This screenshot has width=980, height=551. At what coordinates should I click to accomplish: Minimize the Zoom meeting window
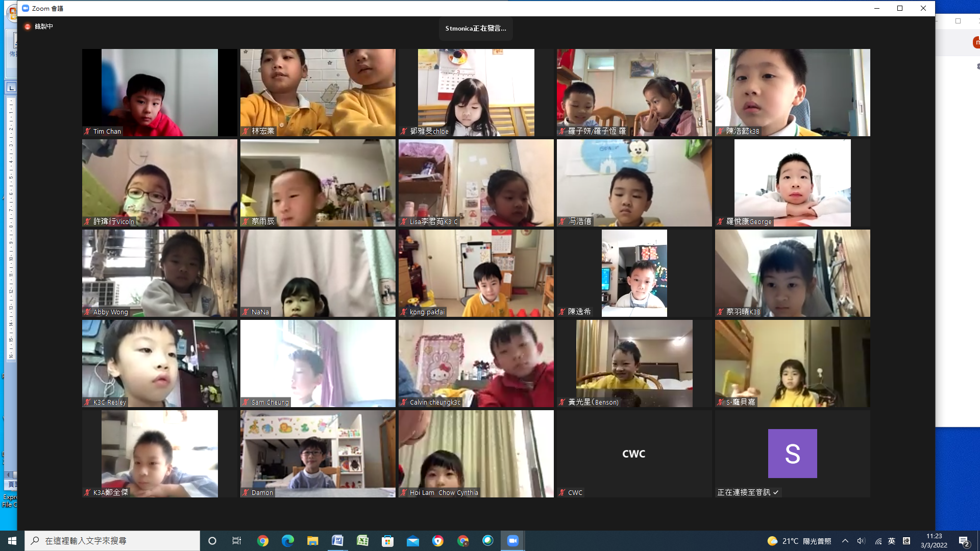[877, 8]
